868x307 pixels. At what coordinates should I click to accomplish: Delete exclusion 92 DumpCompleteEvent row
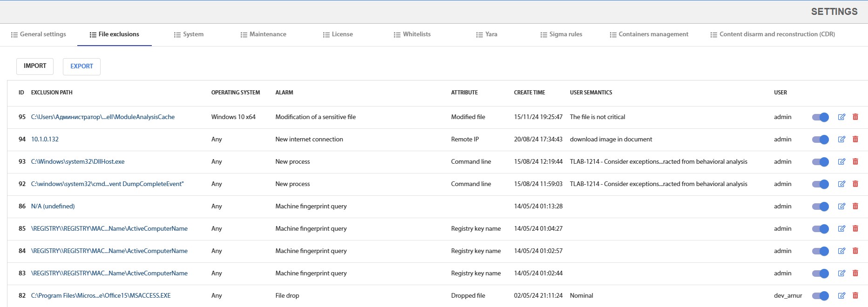[x=855, y=184]
